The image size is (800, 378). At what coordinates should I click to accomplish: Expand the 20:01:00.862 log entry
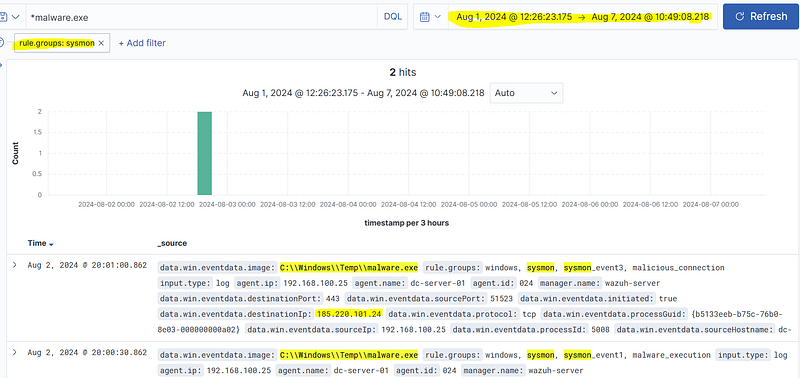click(x=15, y=265)
